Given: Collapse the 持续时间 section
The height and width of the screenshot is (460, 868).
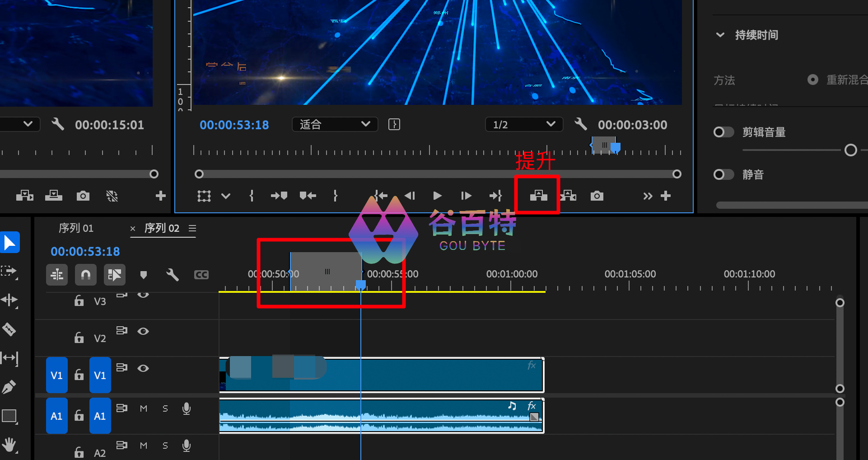Looking at the screenshot, I should (x=720, y=35).
